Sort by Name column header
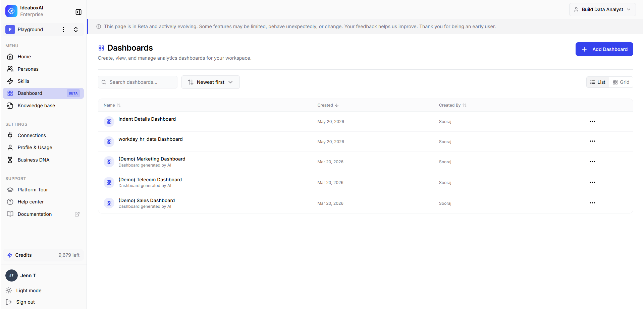644x309 pixels. pos(112,105)
